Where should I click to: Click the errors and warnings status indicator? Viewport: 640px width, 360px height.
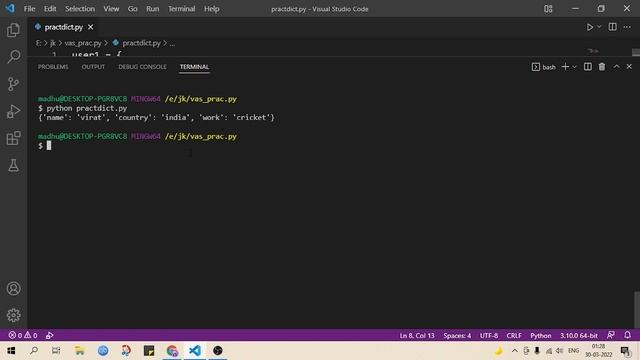click(x=23, y=335)
